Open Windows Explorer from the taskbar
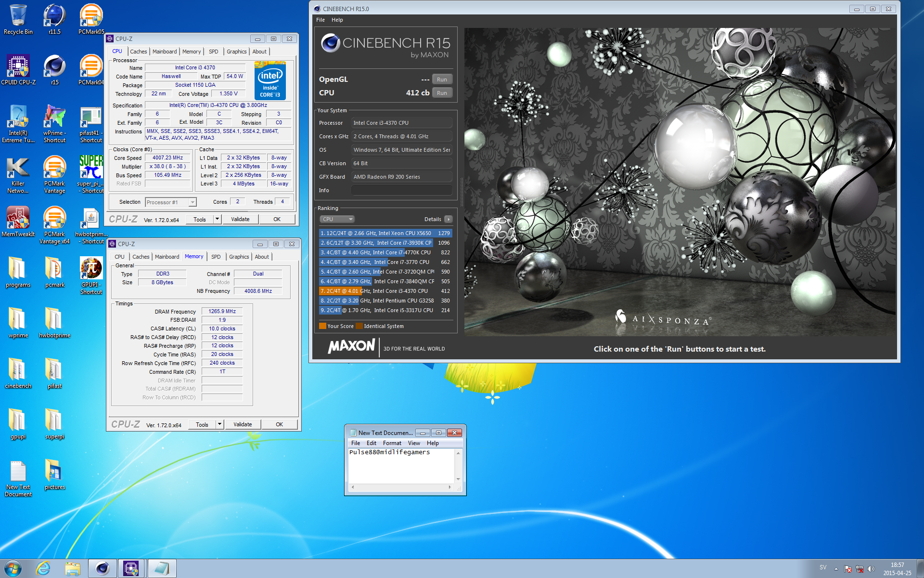Viewport: 924px width, 578px height. click(73, 568)
